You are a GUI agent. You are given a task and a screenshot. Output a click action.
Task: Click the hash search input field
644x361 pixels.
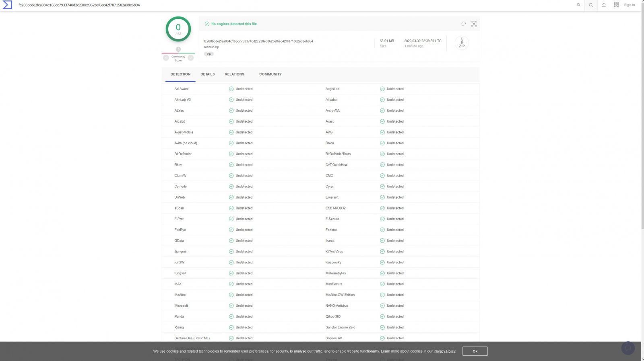(296, 5)
